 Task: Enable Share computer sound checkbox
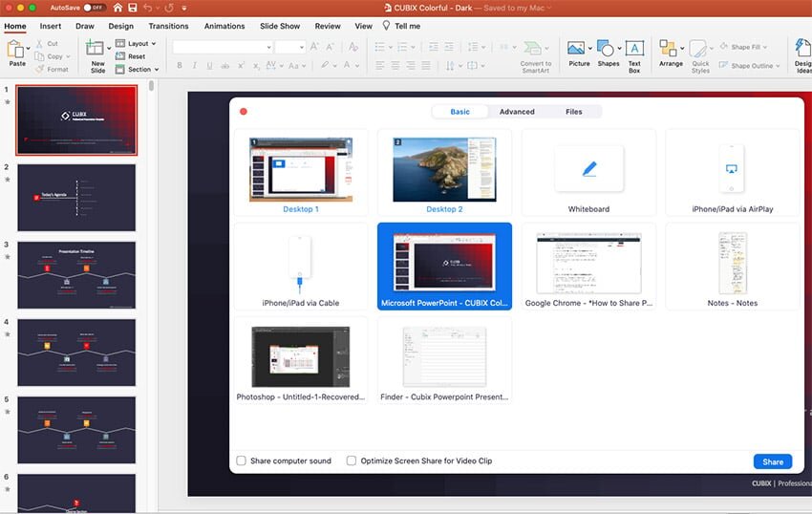click(x=242, y=461)
